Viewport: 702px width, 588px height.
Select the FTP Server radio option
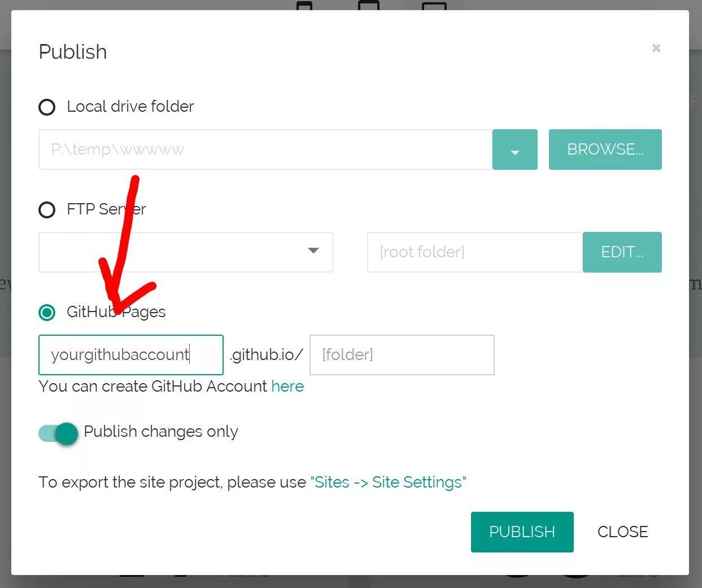(47, 210)
